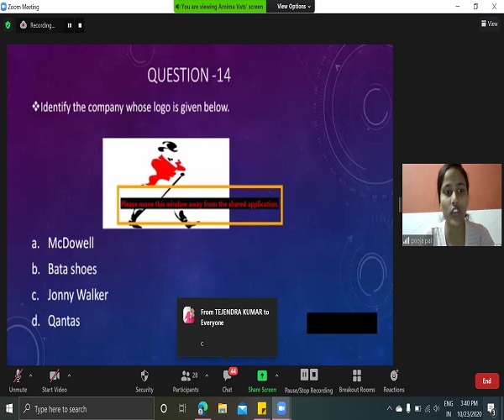504x420 pixels.
Task: Expand share options arrow beside Share Screen
Action: coord(276,375)
